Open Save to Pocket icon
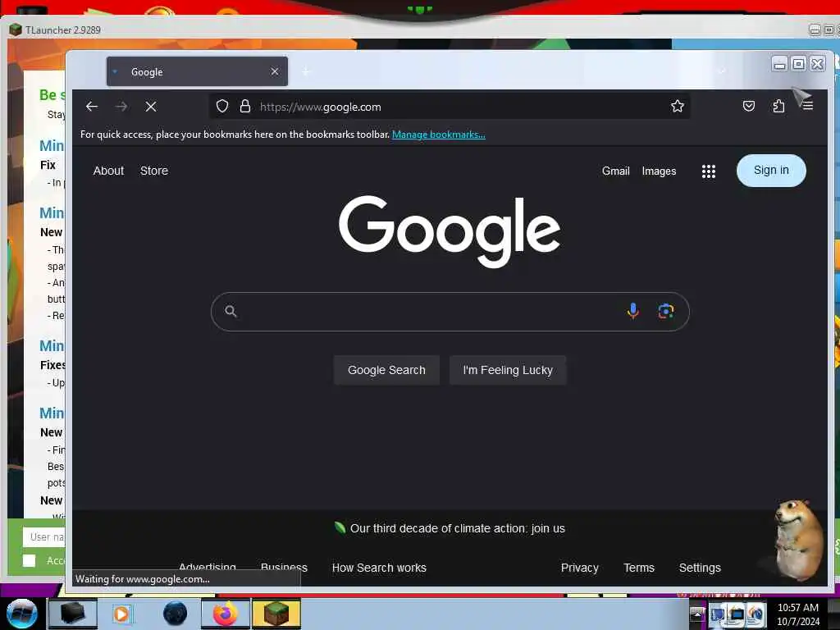The height and width of the screenshot is (630, 840). [749, 106]
